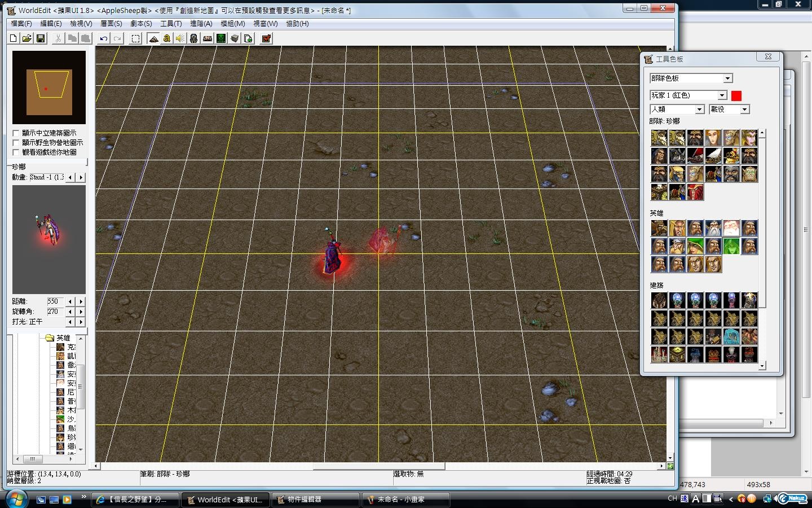Click the Test Map red checkmark icon
Viewport: 812px width, 508px height.
click(x=266, y=38)
